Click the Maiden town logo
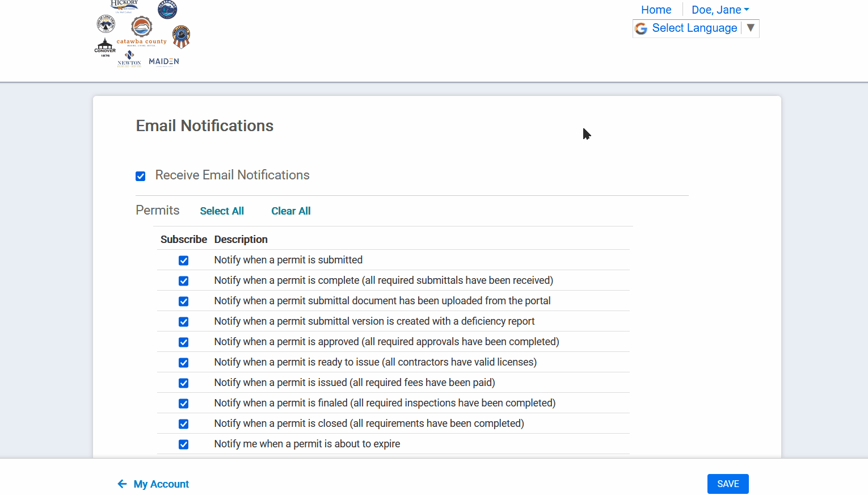Viewport: 868px width, 495px height. [x=164, y=61]
